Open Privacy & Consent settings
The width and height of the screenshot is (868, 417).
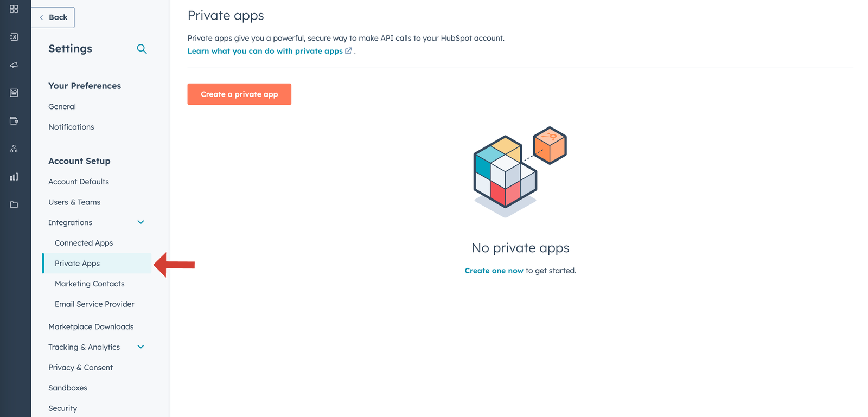(80, 367)
